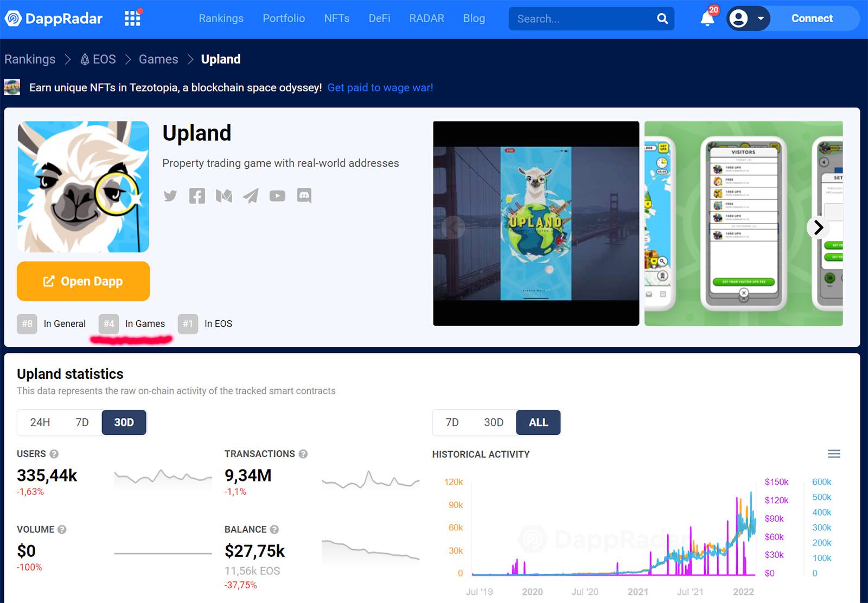Open the Historical Activity chart menu

[x=834, y=454]
